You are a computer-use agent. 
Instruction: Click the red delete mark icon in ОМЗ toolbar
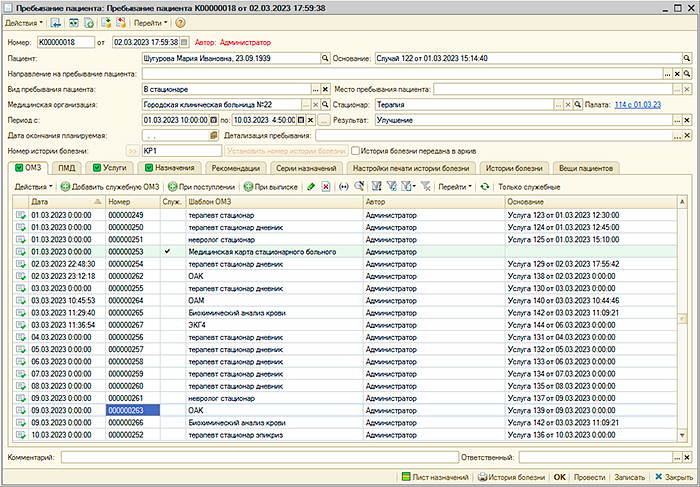(x=326, y=187)
